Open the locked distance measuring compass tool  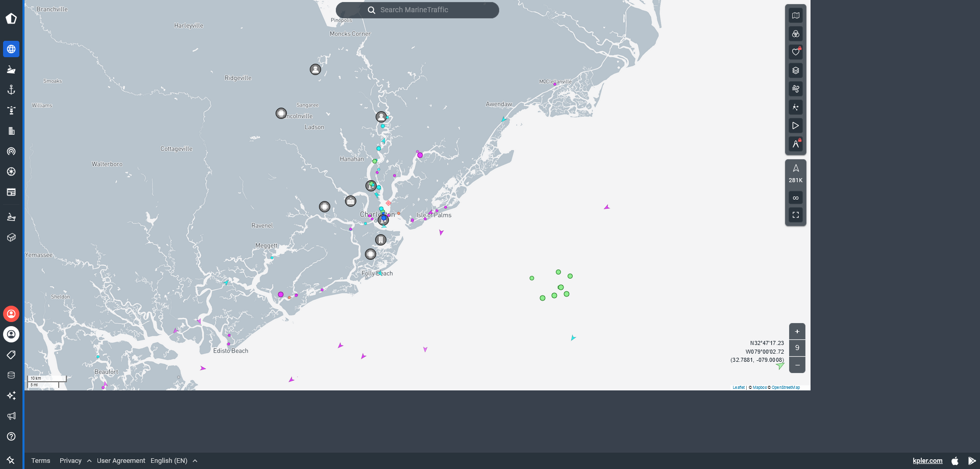click(x=796, y=144)
